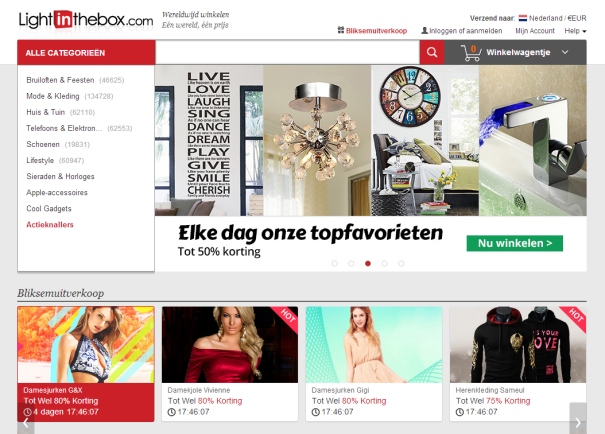The image size is (605, 434).
Task: Open the Huis & Tuin category
Action: 46,112
